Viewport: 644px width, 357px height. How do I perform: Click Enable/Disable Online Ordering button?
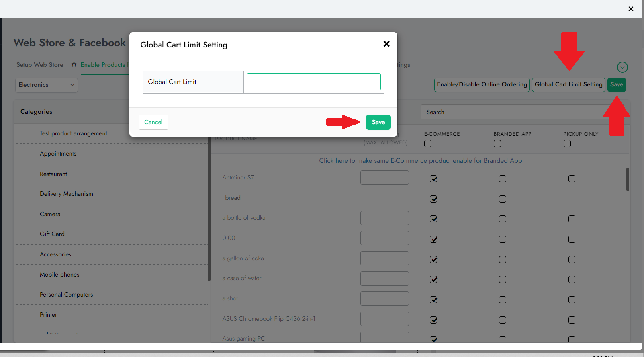482,84
